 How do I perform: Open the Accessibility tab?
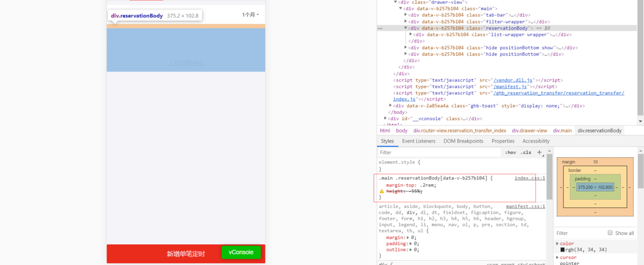point(536,141)
